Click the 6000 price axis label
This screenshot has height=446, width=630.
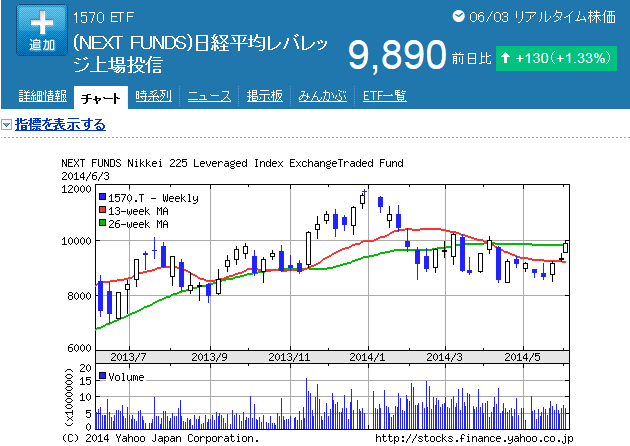pos(79,348)
